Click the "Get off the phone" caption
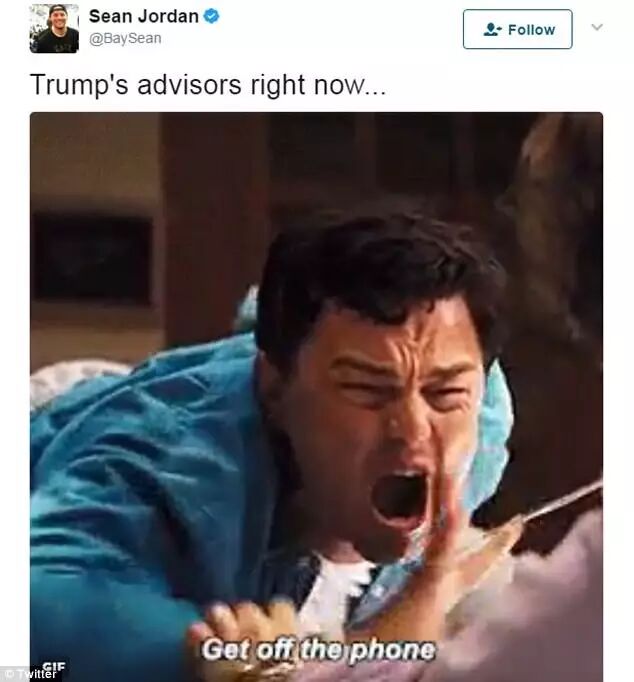Image resolution: width=634 pixels, height=682 pixels. tap(318, 650)
